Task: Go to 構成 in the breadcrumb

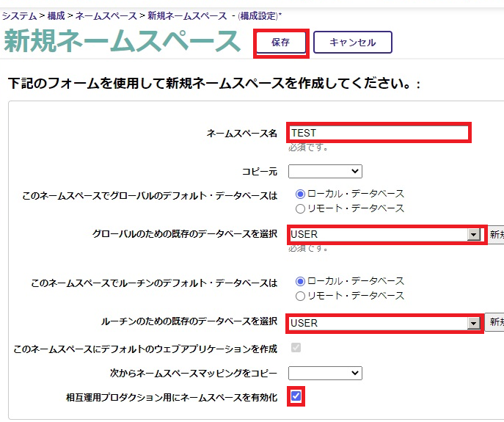Action: point(56,15)
